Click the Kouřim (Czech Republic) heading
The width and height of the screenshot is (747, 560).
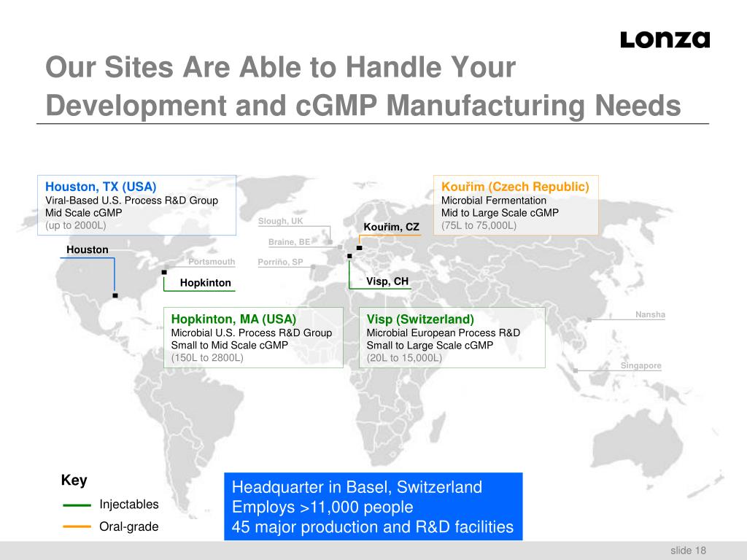point(515,187)
